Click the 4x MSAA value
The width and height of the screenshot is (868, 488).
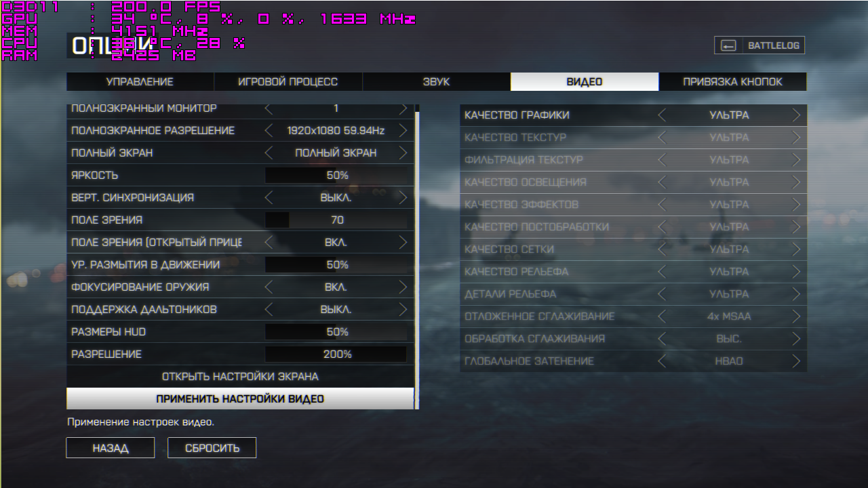coord(729,317)
